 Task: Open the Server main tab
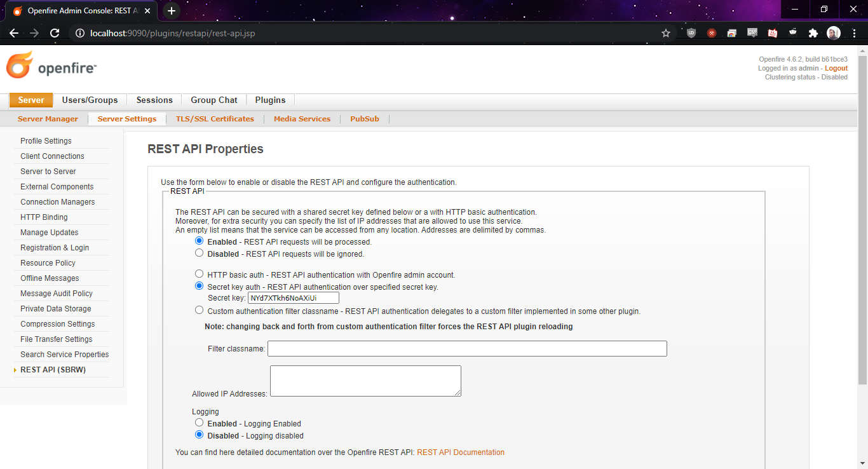(x=31, y=100)
